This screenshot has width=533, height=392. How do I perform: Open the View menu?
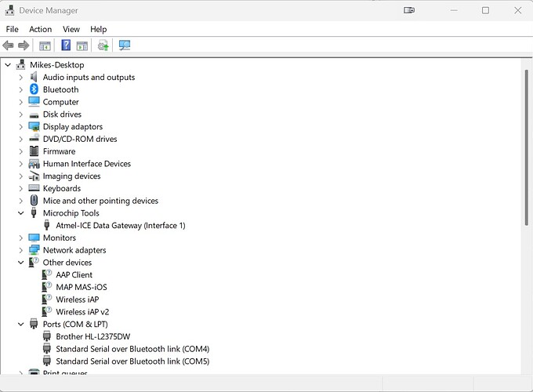pyautogui.click(x=71, y=29)
